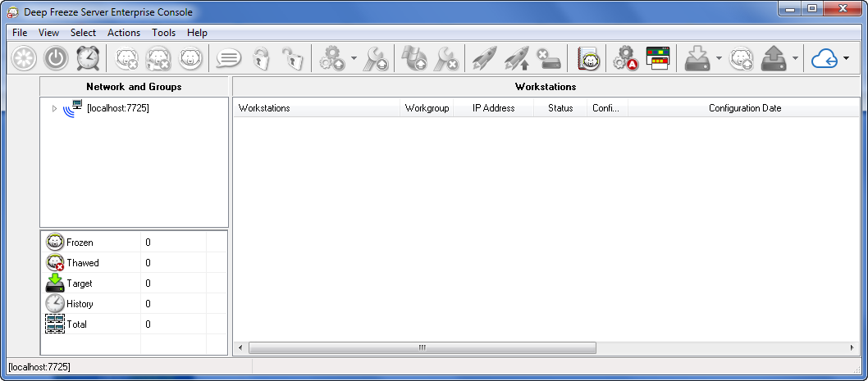This screenshot has height=381, width=868.
Task: Click the colored windows customization icon
Action: pos(658,57)
